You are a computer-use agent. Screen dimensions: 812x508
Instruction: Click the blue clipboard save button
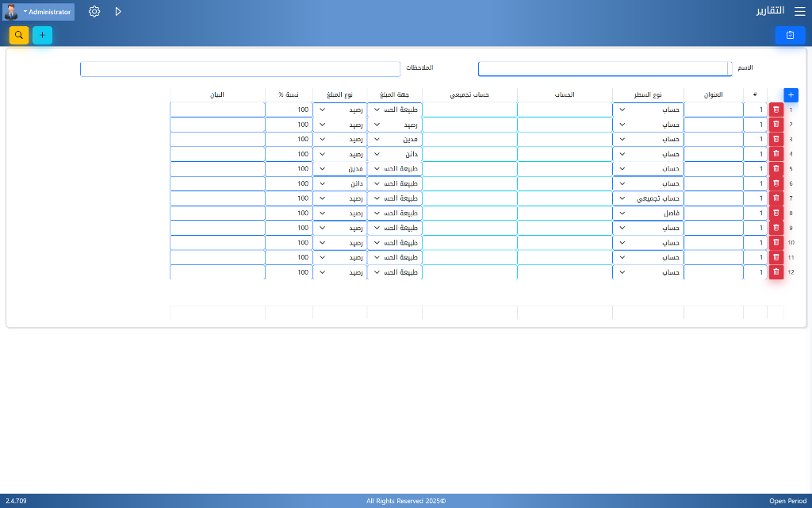[790, 35]
